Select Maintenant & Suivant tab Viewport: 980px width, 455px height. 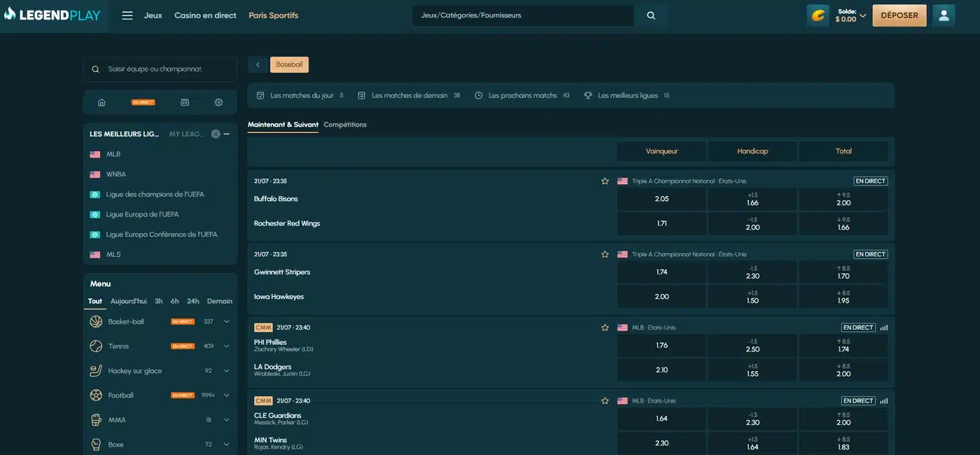(283, 125)
